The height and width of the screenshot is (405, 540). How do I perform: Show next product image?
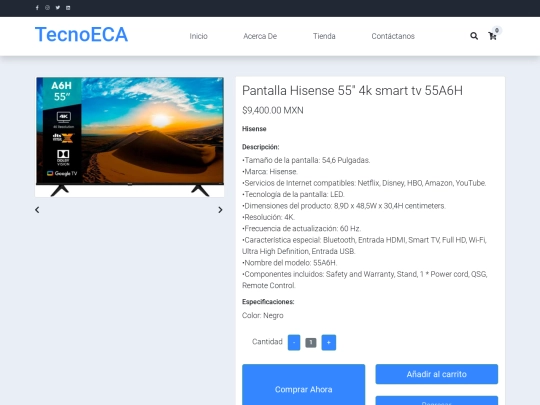[220, 210]
